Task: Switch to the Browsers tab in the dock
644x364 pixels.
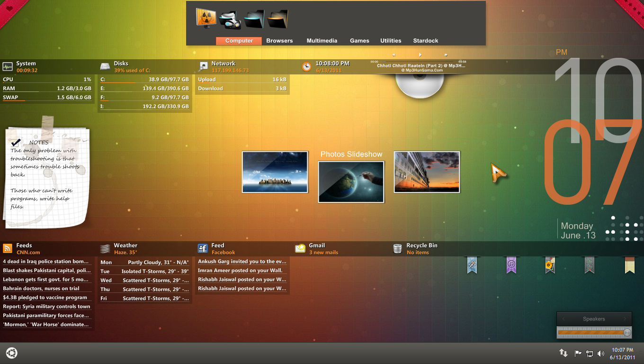Action: (x=279, y=41)
